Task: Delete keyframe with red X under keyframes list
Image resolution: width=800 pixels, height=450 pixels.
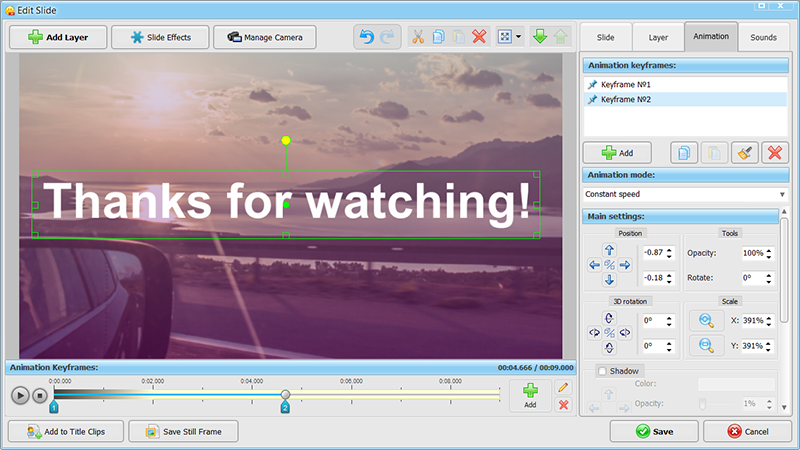Action: [773, 153]
